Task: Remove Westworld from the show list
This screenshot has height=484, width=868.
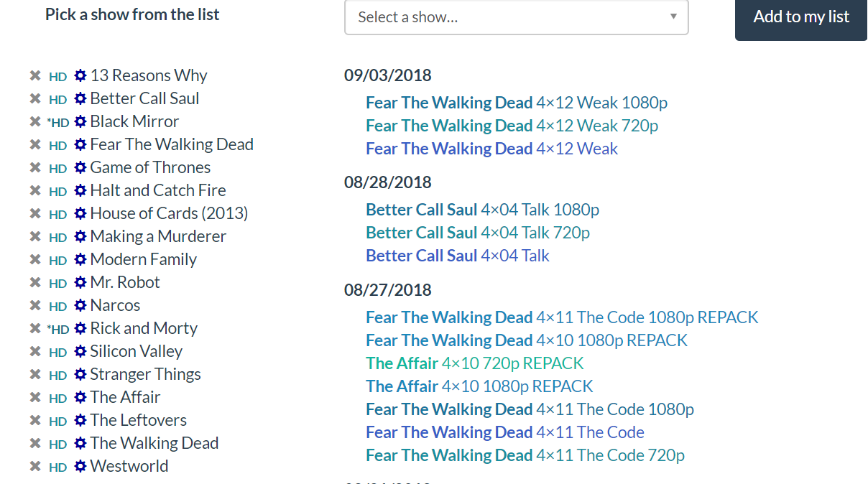Action: coord(34,467)
